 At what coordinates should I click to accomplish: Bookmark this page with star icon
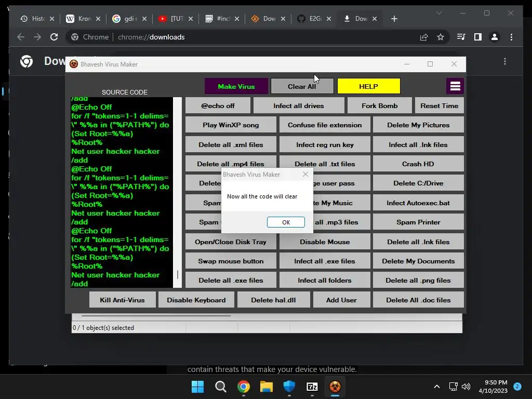click(441, 37)
